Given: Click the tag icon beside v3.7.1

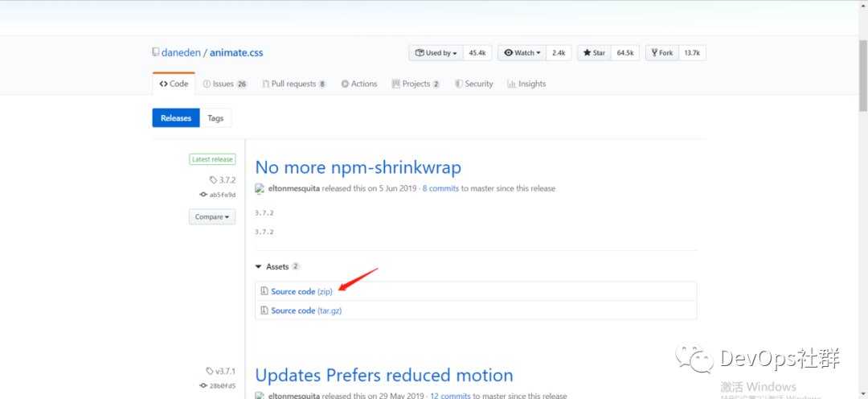Looking at the screenshot, I should 209,371.
